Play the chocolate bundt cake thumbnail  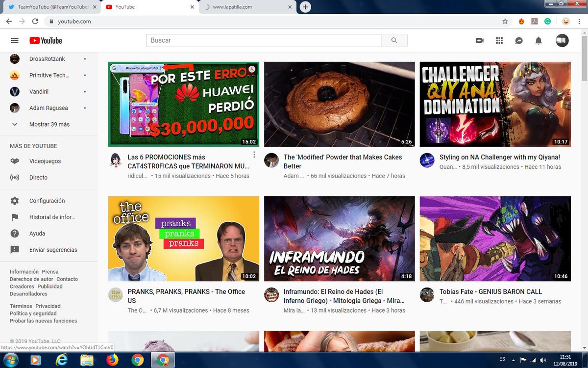click(x=339, y=104)
